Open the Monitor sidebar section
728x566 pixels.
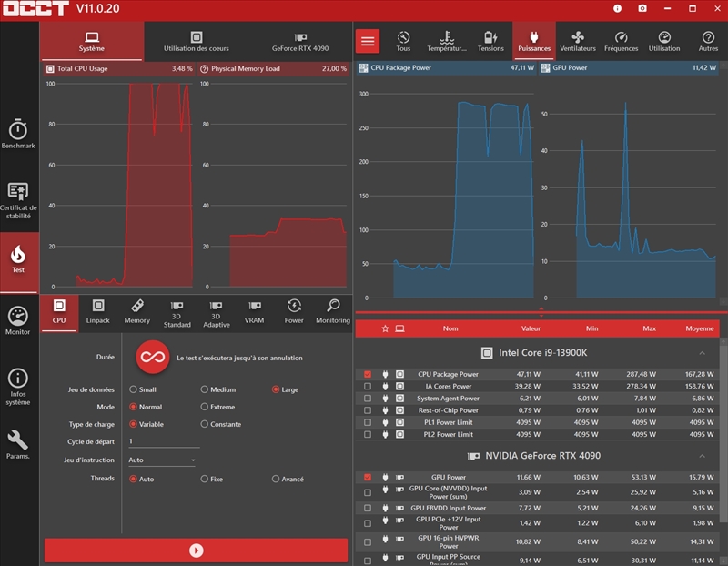click(x=18, y=320)
